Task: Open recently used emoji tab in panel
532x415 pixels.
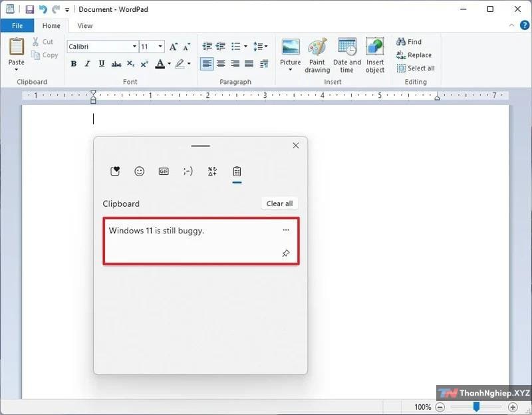Action: tap(115, 171)
